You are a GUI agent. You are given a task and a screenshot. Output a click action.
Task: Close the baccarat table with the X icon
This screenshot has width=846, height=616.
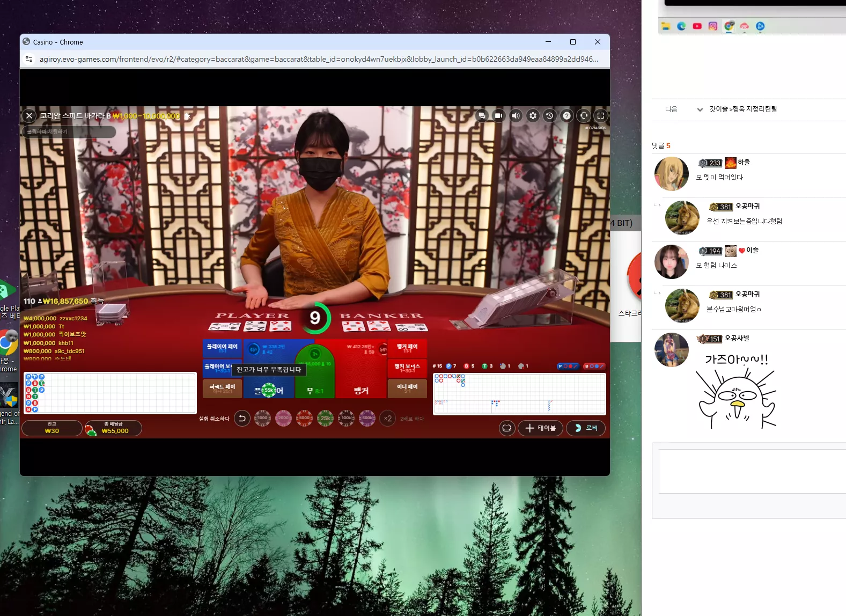coord(30,115)
